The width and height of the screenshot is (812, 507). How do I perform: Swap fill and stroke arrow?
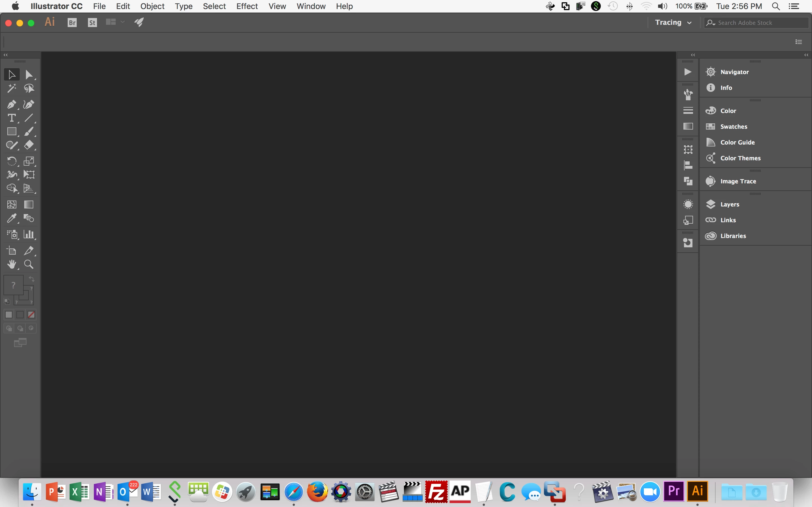(31, 279)
